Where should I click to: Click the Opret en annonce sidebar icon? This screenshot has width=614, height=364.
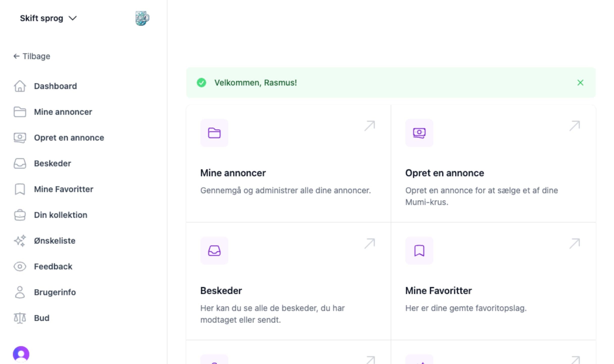click(x=20, y=138)
